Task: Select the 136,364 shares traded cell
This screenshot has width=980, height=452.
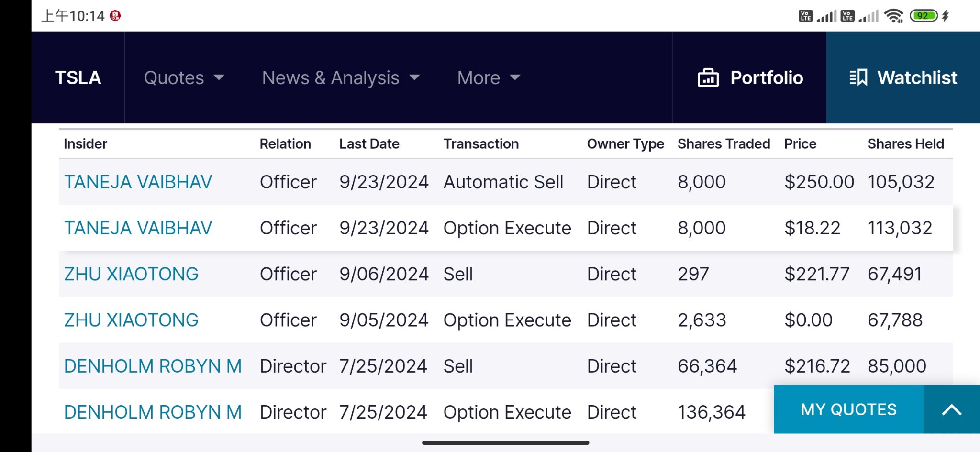Action: (x=712, y=412)
